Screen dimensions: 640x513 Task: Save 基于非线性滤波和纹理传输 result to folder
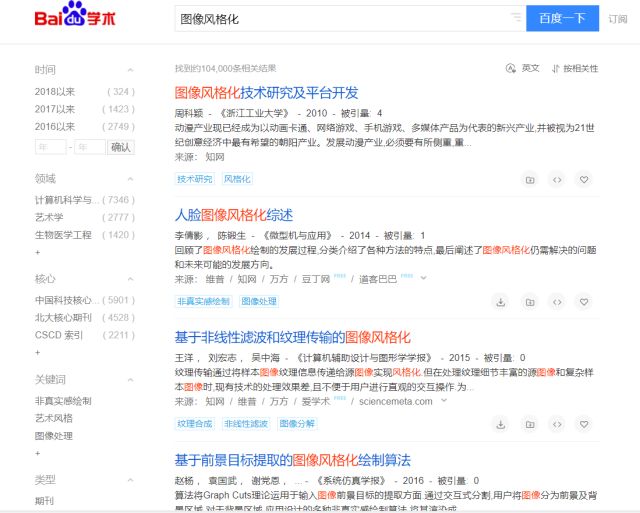[530, 424]
